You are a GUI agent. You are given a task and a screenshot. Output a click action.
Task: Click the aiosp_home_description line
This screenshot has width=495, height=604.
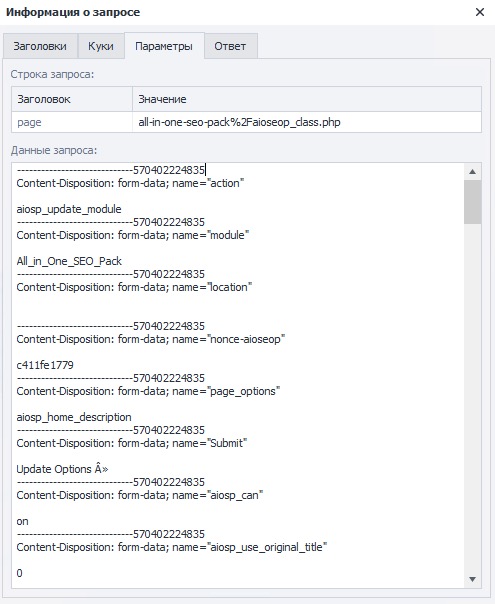pyautogui.click(x=74, y=417)
